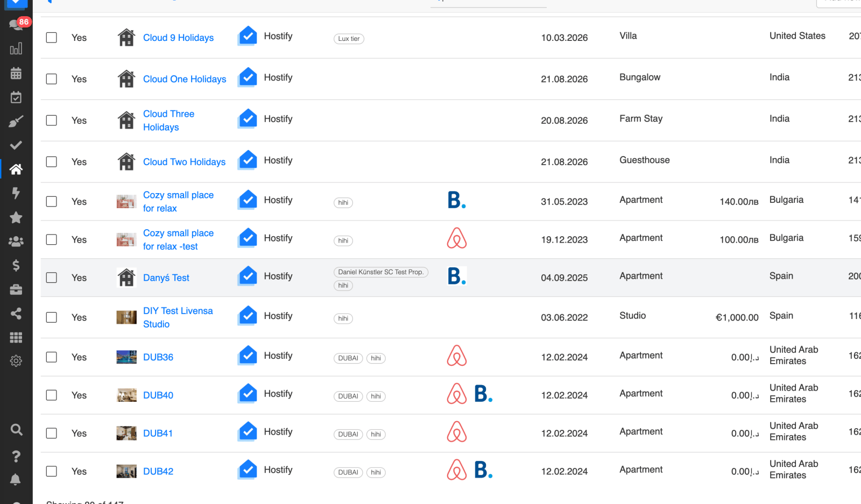Image resolution: width=861 pixels, height=504 pixels.
Task: Tick checkbox for Cozy small place for relax -test
Action: pyautogui.click(x=52, y=240)
